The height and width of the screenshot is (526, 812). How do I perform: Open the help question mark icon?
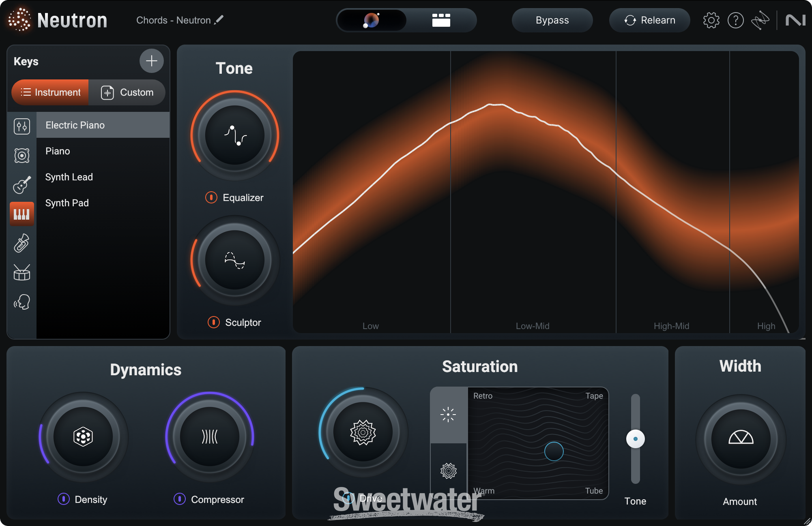tap(735, 20)
